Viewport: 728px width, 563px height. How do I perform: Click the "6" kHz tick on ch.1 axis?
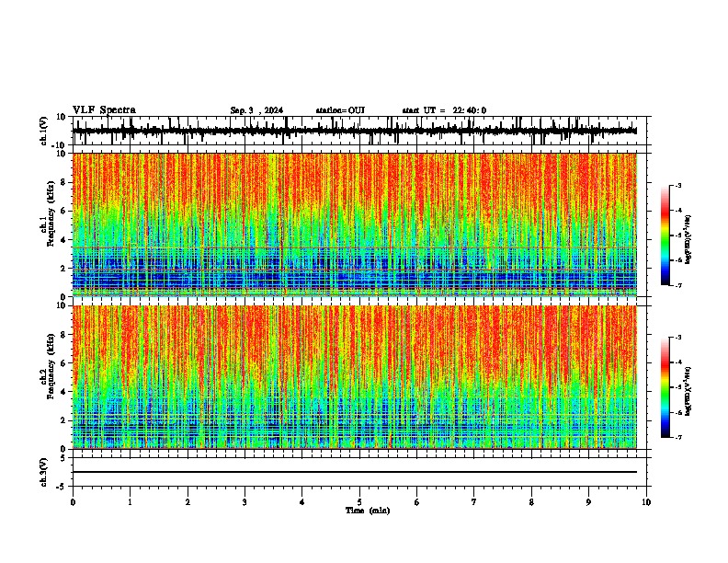coord(63,211)
